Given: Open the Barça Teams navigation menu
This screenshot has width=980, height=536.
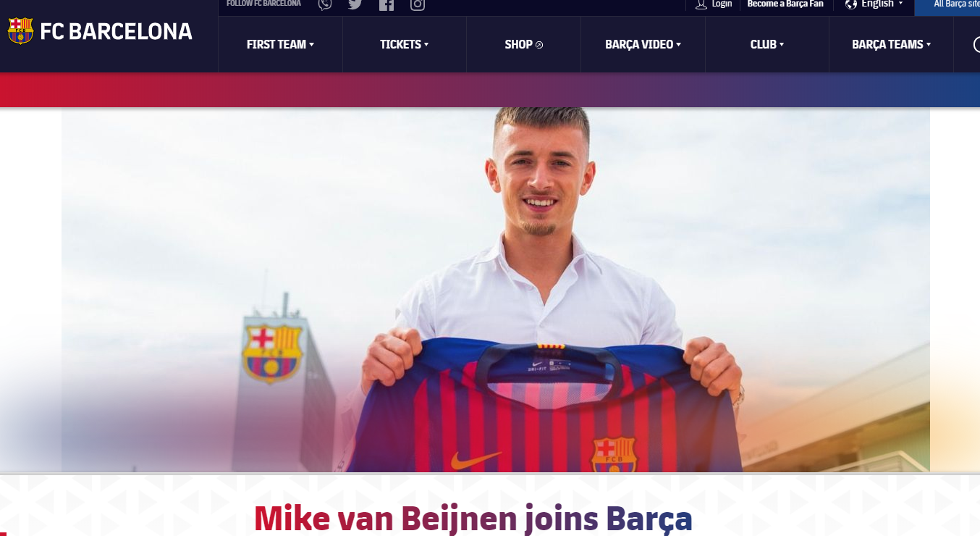Looking at the screenshot, I should [892, 44].
